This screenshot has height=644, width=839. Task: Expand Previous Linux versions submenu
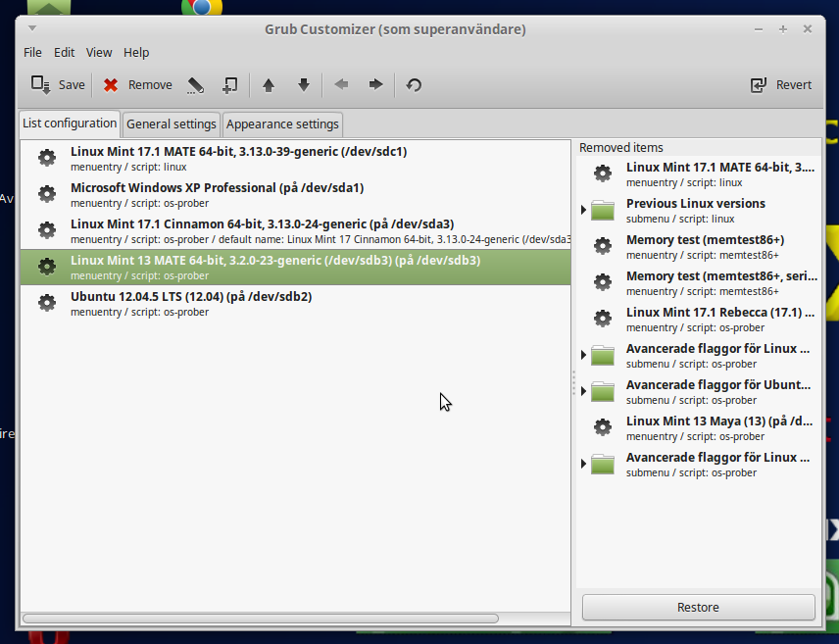[x=584, y=210]
